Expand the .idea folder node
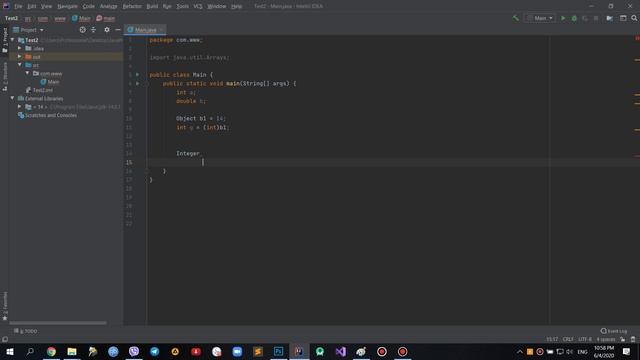 point(20,48)
